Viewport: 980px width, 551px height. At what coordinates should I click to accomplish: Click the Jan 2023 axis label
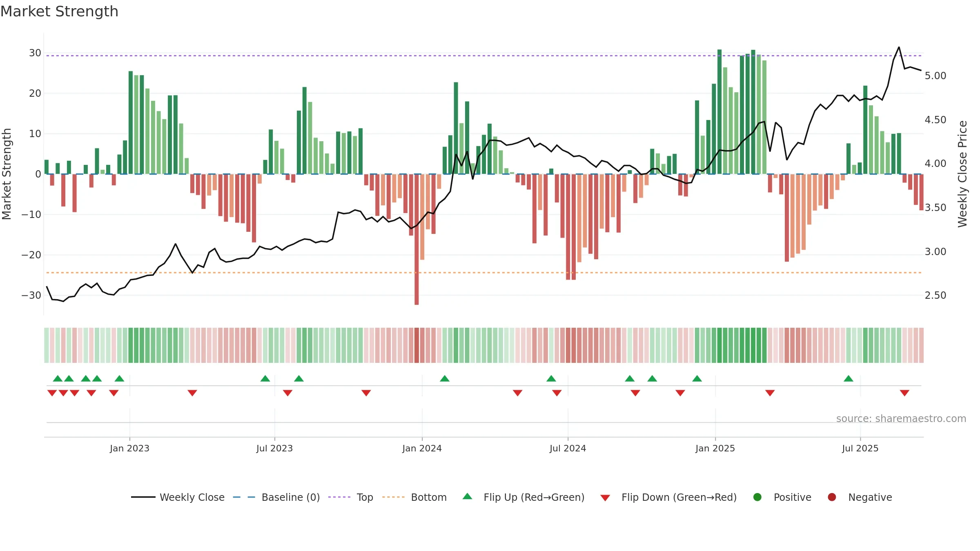click(x=129, y=448)
